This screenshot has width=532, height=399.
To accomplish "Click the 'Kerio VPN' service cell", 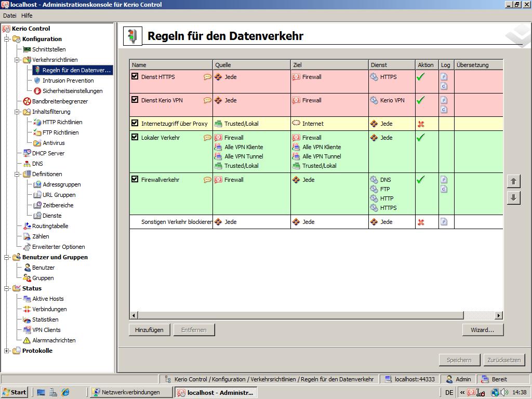I will 392,105.
